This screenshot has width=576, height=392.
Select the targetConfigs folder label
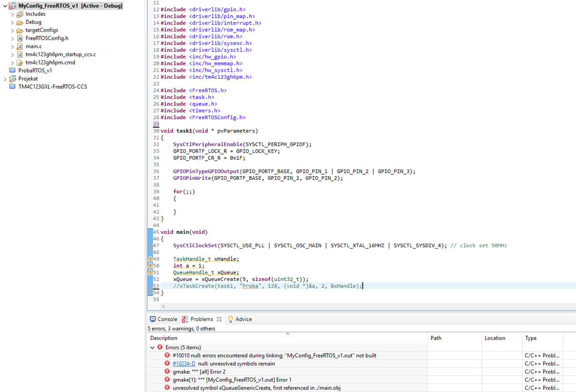click(x=42, y=30)
